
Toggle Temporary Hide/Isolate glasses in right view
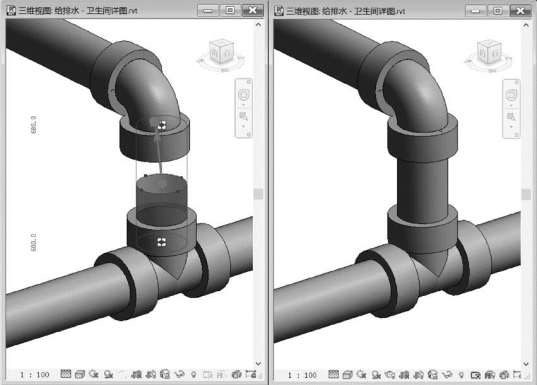[447, 375]
